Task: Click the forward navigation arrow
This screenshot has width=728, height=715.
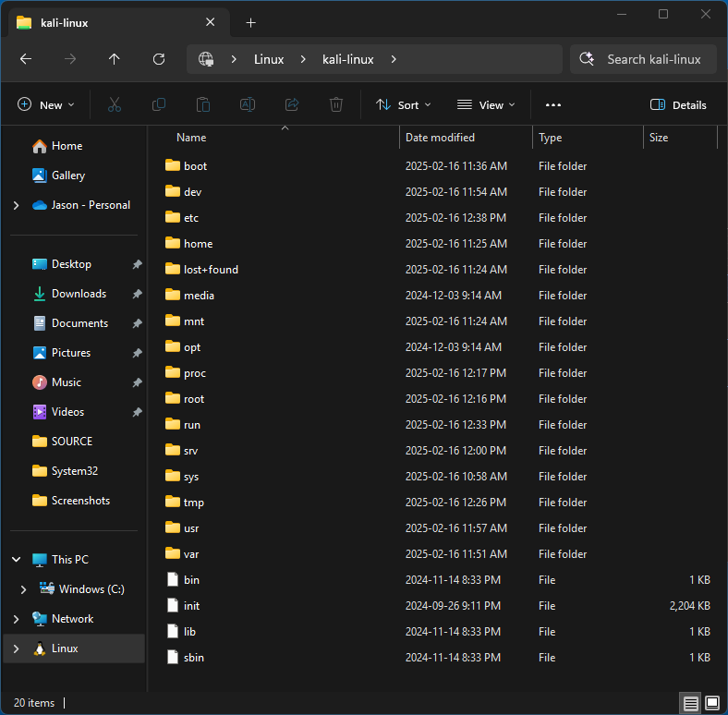Action: tap(70, 59)
